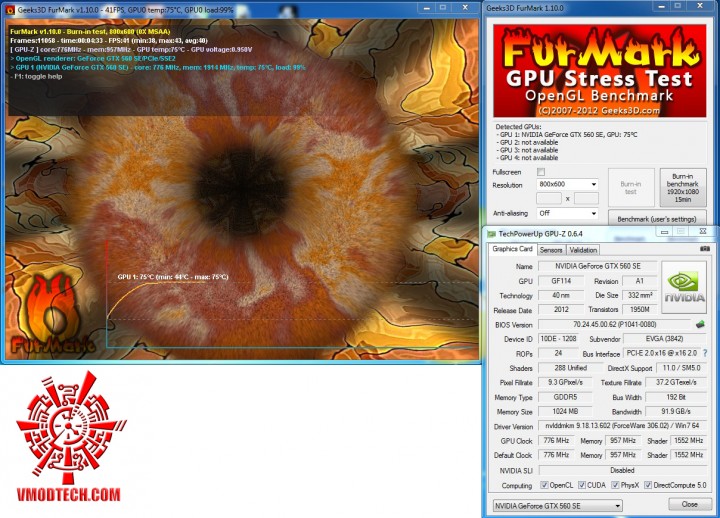Switch to the Graphics Card tab
This screenshot has width=720, height=518.
512,249
